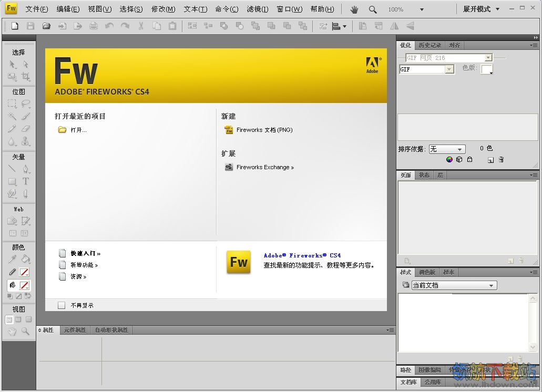
Task: Click the Open folder toolbar icon
Action: click(46, 26)
